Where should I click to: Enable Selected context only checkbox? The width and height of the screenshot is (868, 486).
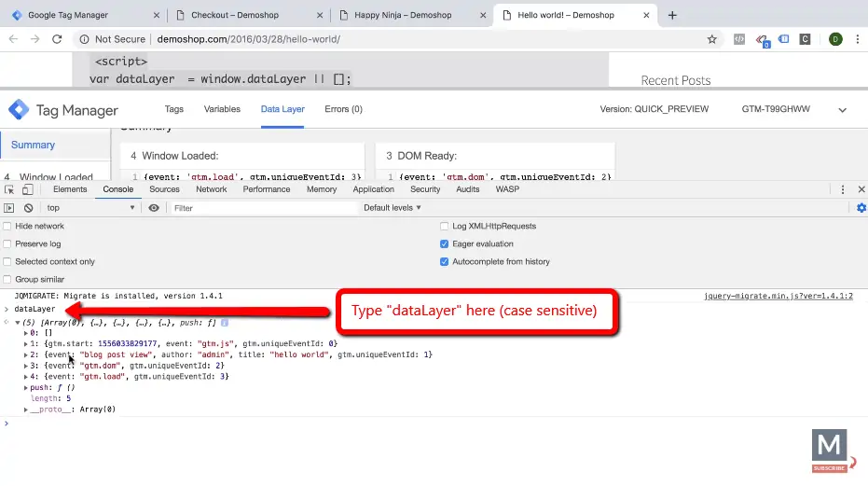7,261
